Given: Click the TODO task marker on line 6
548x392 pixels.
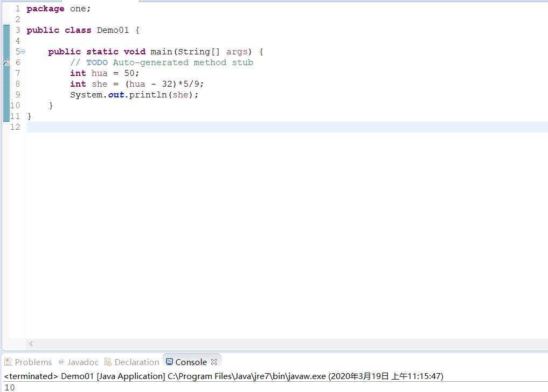Looking at the screenshot, I should tap(6, 62).
